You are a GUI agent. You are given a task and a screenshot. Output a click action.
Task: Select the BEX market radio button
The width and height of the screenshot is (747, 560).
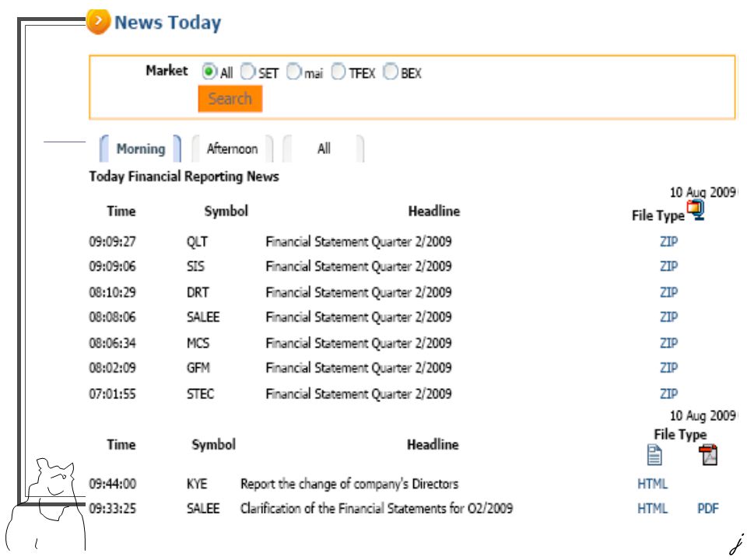(390, 72)
